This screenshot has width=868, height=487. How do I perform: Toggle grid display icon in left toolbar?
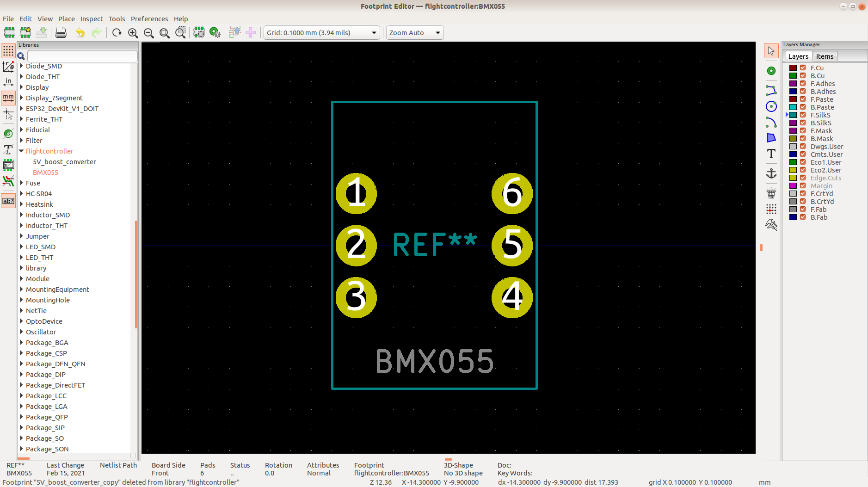(x=8, y=50)
